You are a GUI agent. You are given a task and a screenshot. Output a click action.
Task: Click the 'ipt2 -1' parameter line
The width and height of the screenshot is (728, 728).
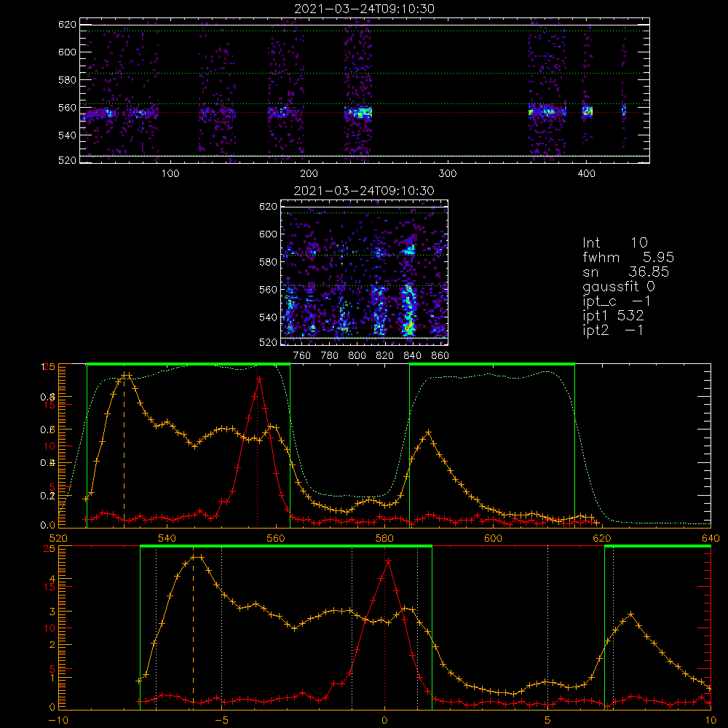point(613,331)
